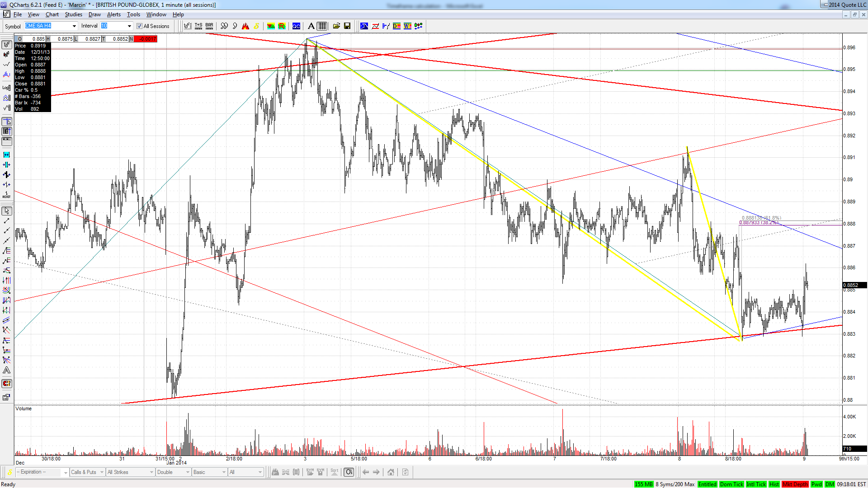Open the Interval dropdown list

coord(129,26)
